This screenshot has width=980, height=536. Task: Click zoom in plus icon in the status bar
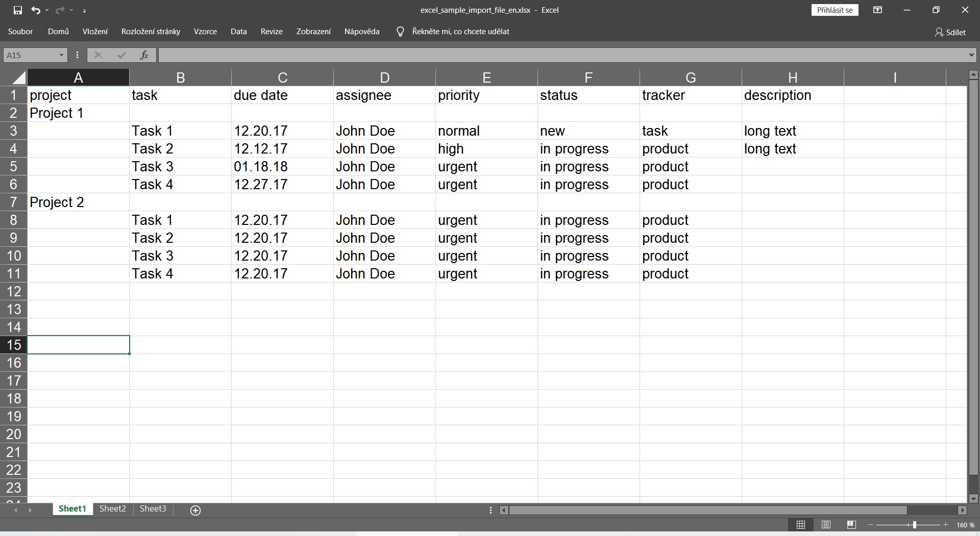[x=945, y=525]
